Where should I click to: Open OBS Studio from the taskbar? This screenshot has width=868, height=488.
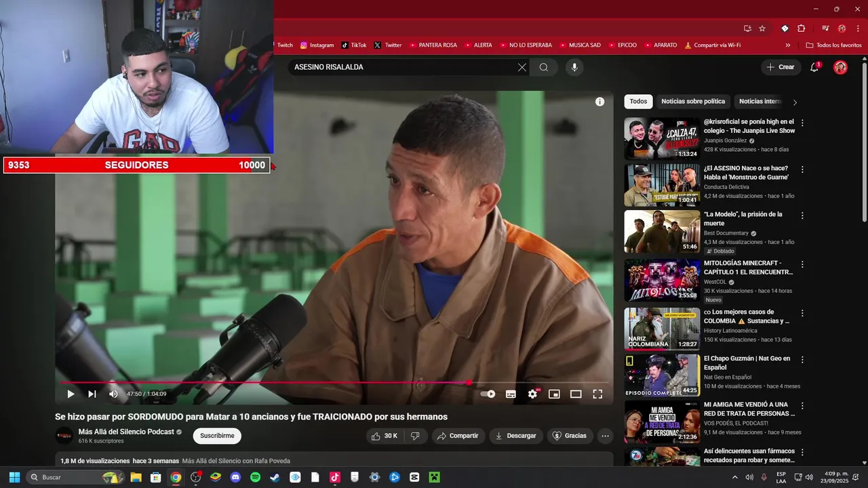[x=196, y=477]
